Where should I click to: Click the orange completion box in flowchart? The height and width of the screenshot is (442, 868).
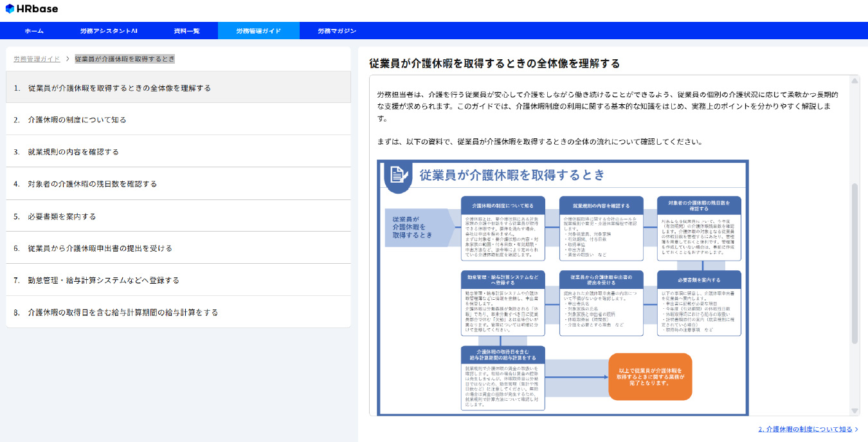coord(649,376)
